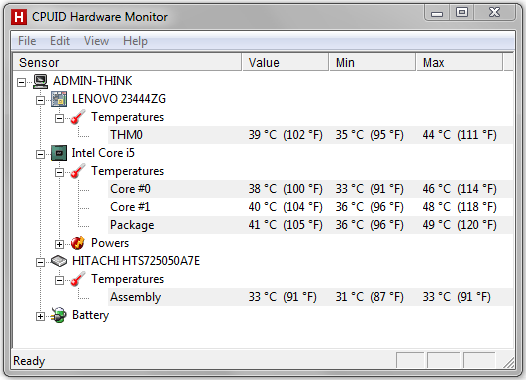526x380 pixels.
Task: Click the thermometer icon under HITACHI HTS725050A7E
Action: (x=78, y=279)
